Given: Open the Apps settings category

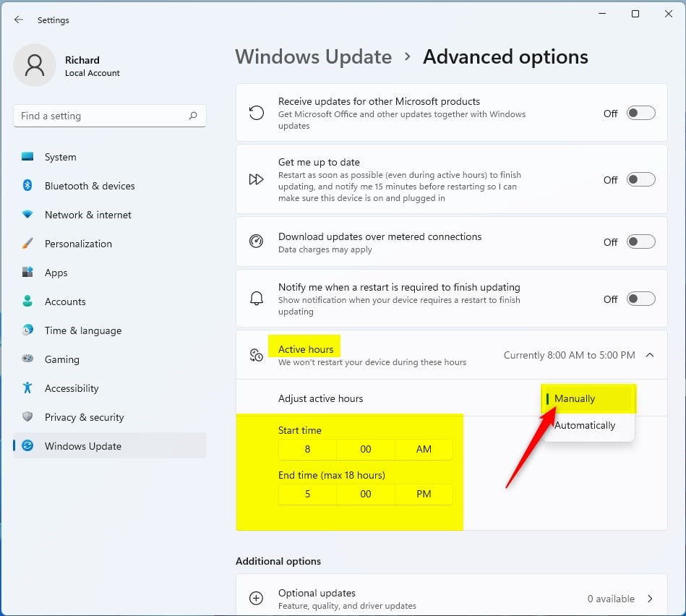Looking at the screenshot, I should coord(110,272).
